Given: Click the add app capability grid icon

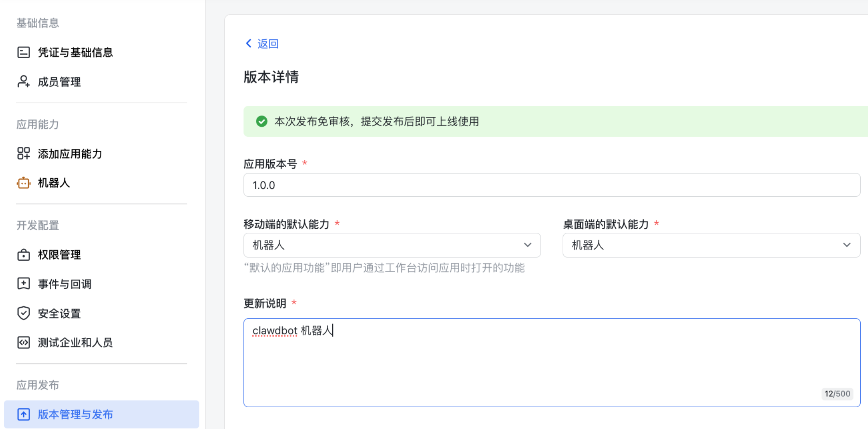Looking at the screenshot, I should click(23, 153).
